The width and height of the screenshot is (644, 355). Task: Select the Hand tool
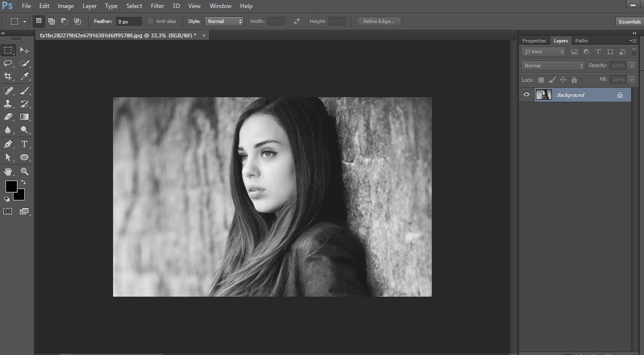coord(8,172)
